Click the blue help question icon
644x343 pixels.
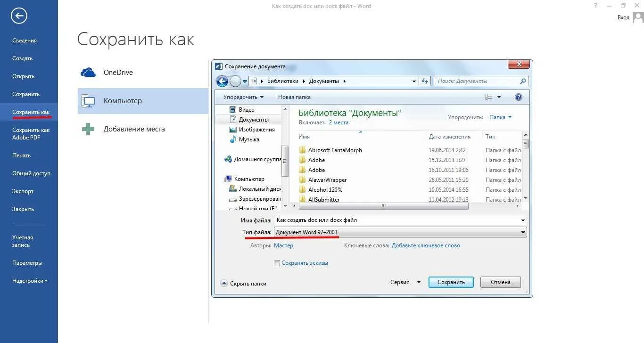[x=519, y=97]
